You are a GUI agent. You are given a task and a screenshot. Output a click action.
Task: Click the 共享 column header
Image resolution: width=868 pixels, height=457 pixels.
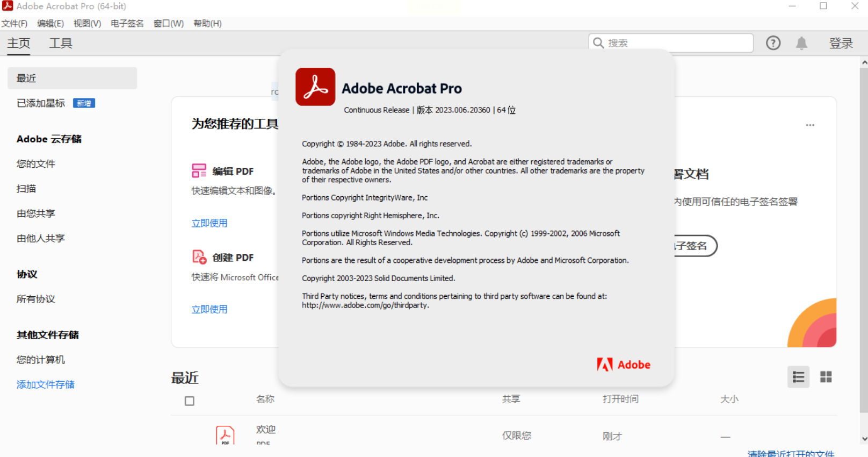coord(511,399)
